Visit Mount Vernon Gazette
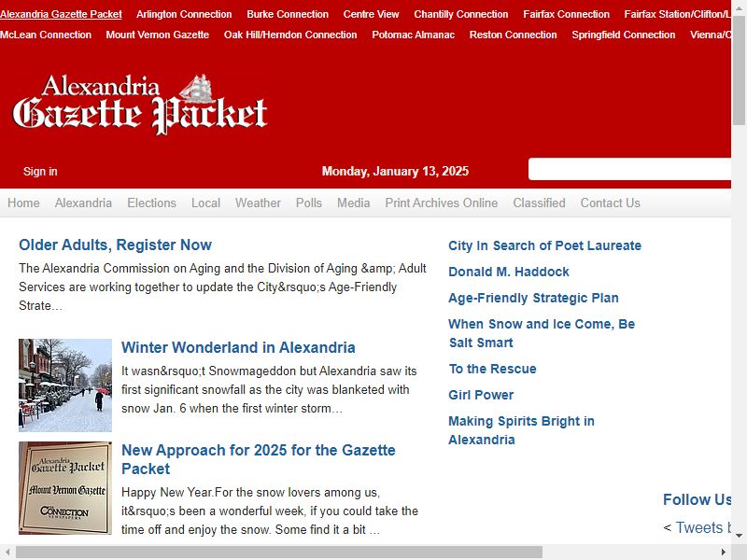The height and width of the screenshot is (560, 747). (157, 35)
